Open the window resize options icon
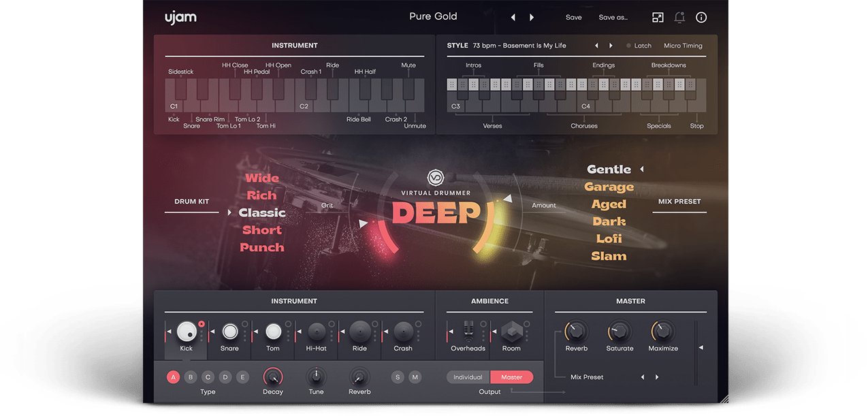This screenshot has width=868, height=416. [x=658, y=18]
